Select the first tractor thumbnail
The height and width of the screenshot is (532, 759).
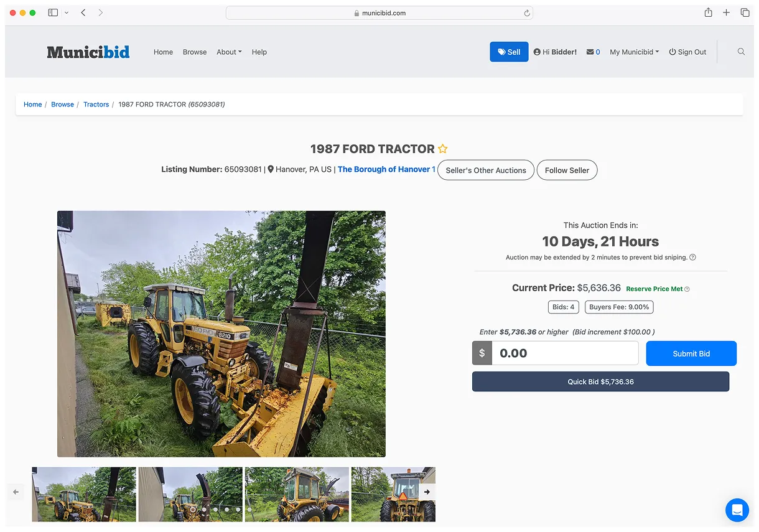click(84, 494)
